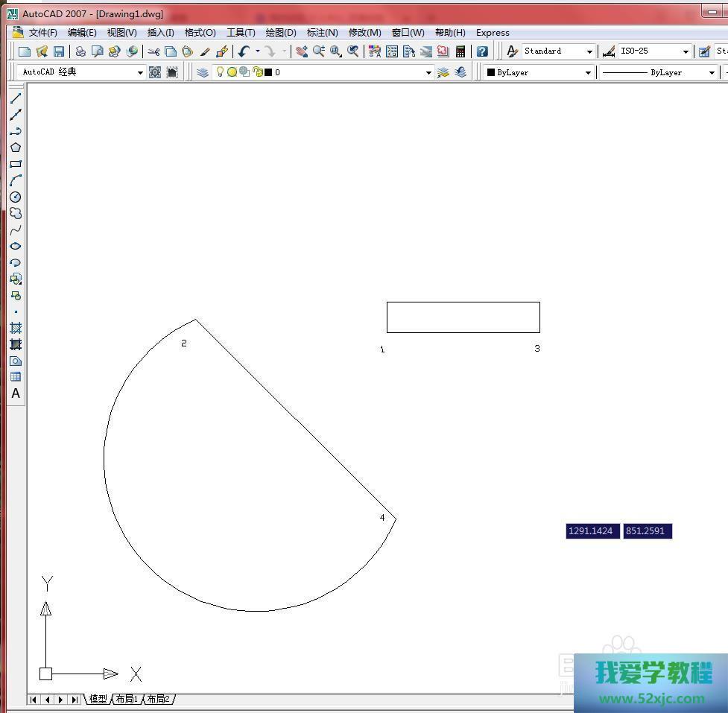Select the Hatch tool
728x713 pixels.
point(16,328)
